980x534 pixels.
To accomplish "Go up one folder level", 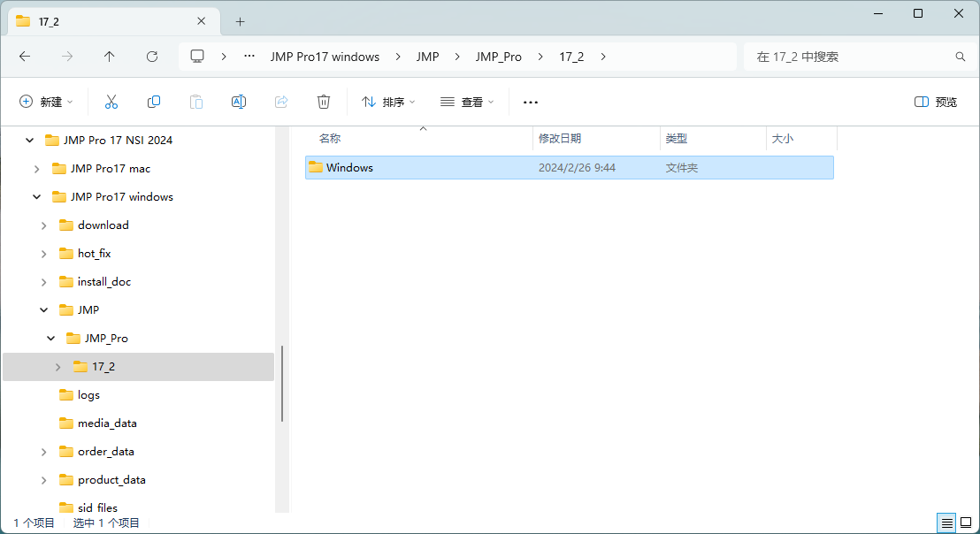I will pos(110,57).
